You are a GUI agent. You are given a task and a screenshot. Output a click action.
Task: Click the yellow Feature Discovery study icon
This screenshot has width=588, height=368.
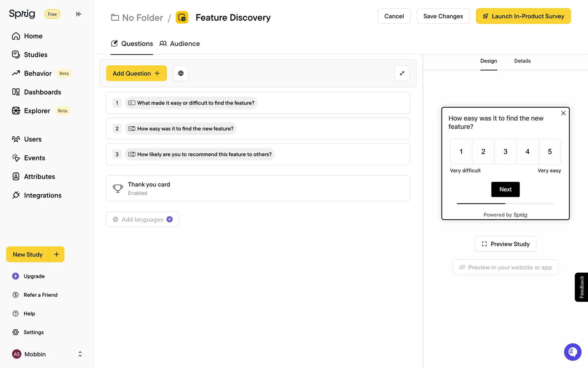coord(182,17)
